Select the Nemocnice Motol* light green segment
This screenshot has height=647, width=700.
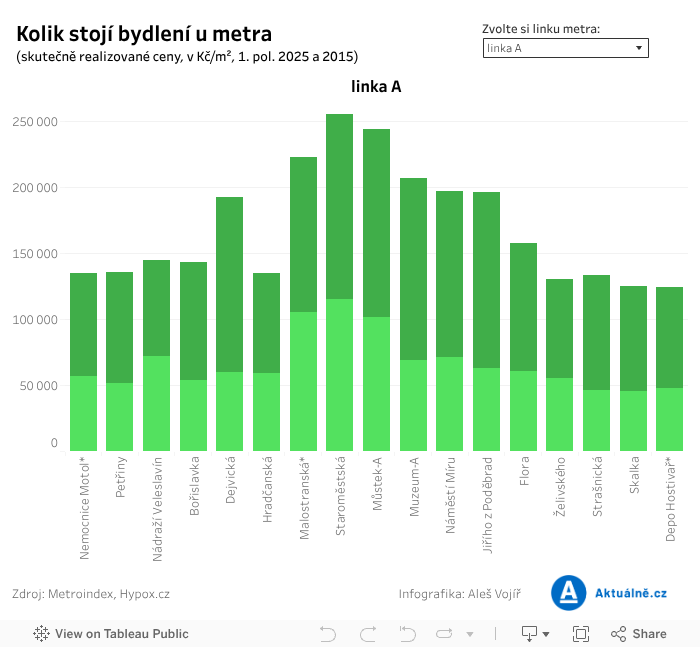pyautogui.click(x=83, y=413)
